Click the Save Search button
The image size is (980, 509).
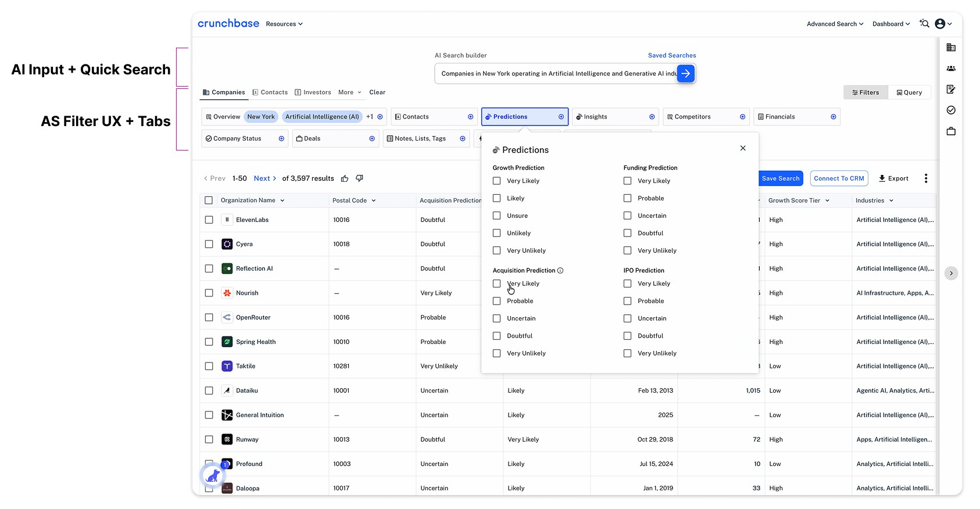click(781, 178)
